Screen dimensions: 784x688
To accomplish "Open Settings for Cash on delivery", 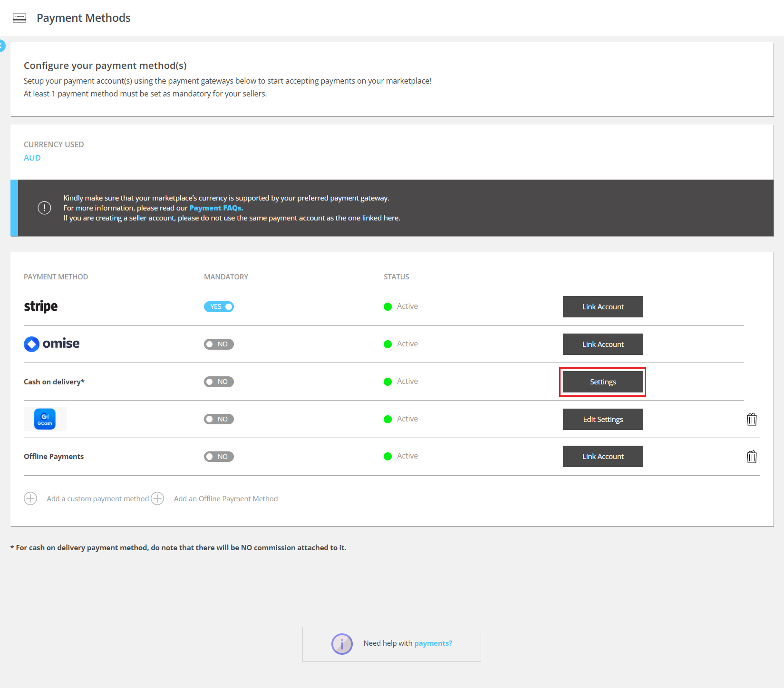I will (x=603, y=382).
